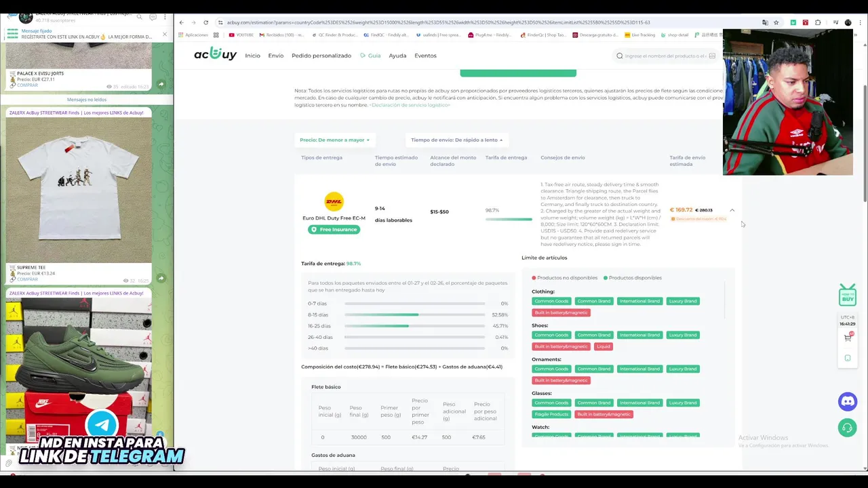Click COMPRAR on the SUPREME TEE post
The width and height of the screenshot is (868, 488).
(27, 279)
